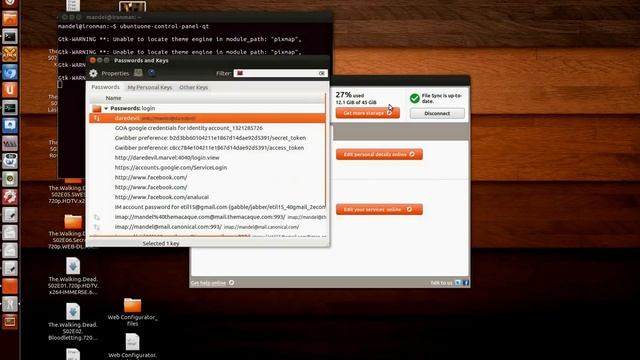640x360 pixels.
Task: Click the ubuntuone-control-panel-qt command line in terminal
Action: [164, 26]
